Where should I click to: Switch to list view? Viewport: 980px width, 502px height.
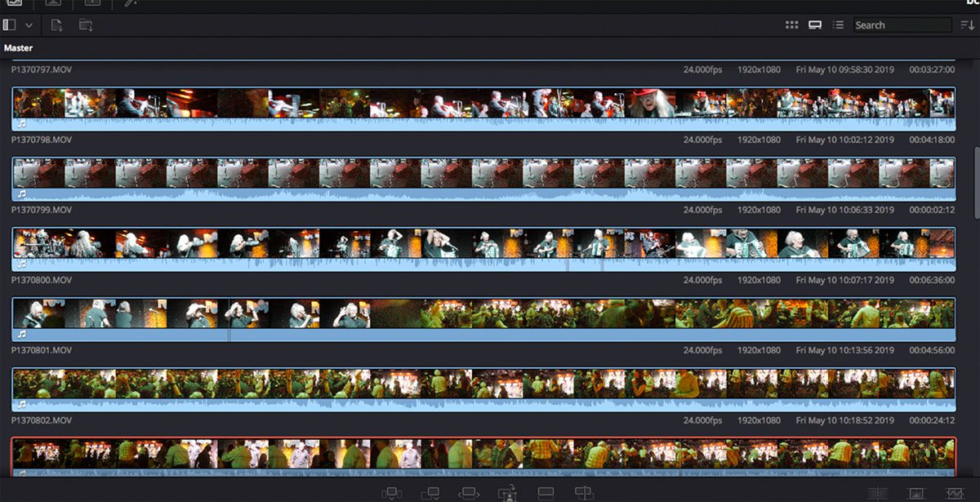[837, 25]
